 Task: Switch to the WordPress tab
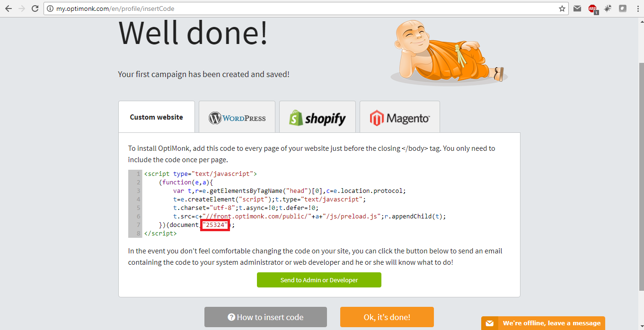(237, 117)
